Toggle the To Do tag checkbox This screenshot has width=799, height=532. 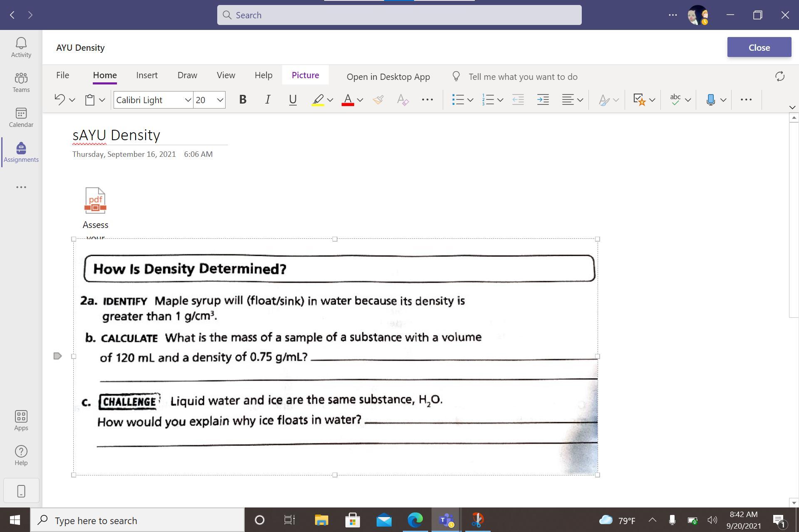pyautogui.click(x=639, y=100)
